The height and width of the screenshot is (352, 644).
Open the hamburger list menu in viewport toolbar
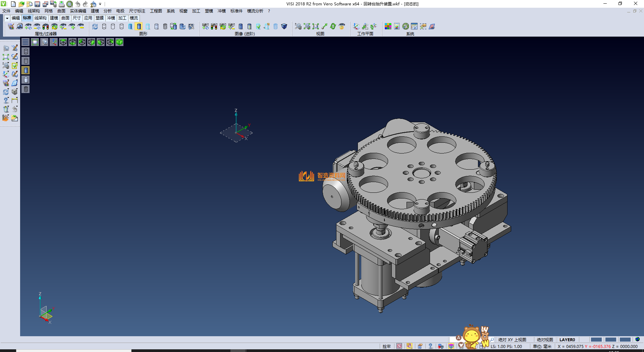(25, 42)
